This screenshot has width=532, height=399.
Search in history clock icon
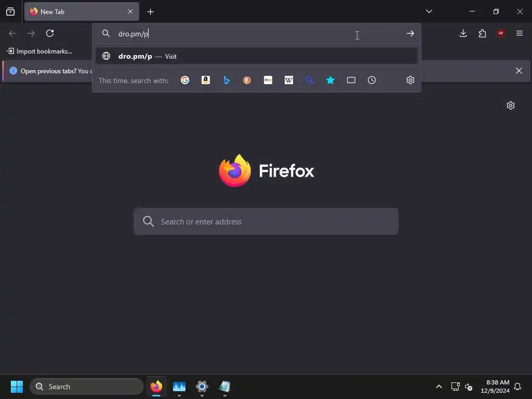(372, 80)
